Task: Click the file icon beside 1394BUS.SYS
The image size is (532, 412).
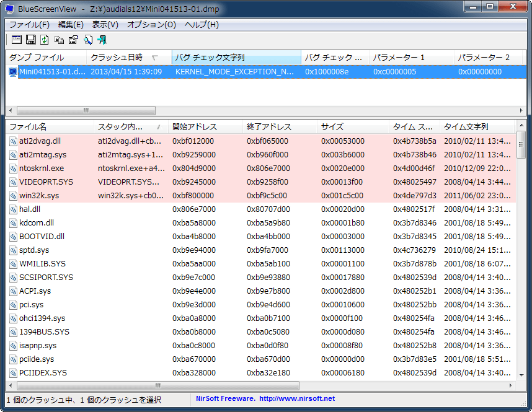Action: coord(13,331)
